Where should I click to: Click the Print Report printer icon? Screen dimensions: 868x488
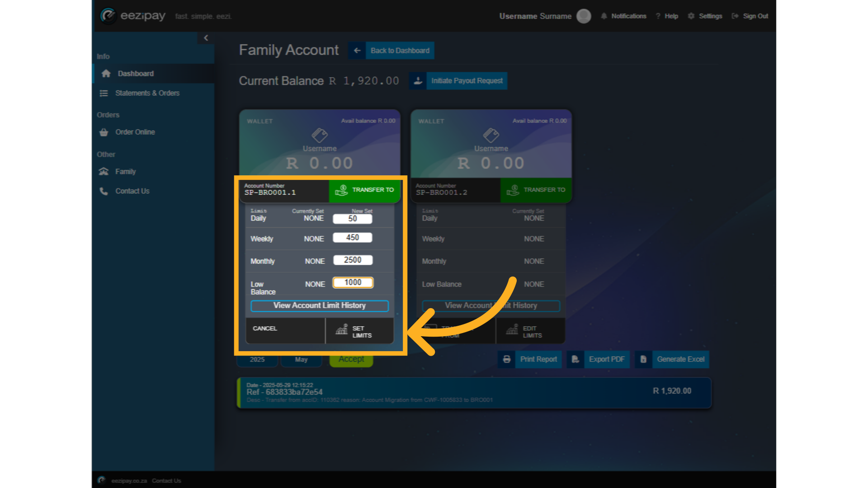click(x=507, y=359)
